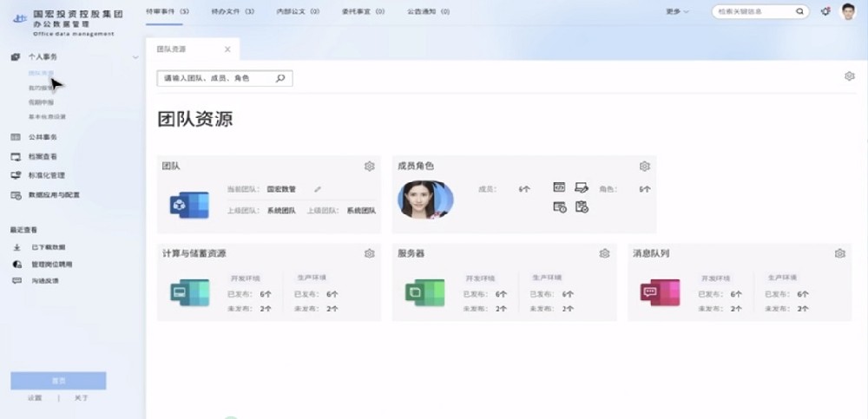Select 假期申报 in sidebar submenu
This screenshot has height=419, width=868.
point(41,102)
